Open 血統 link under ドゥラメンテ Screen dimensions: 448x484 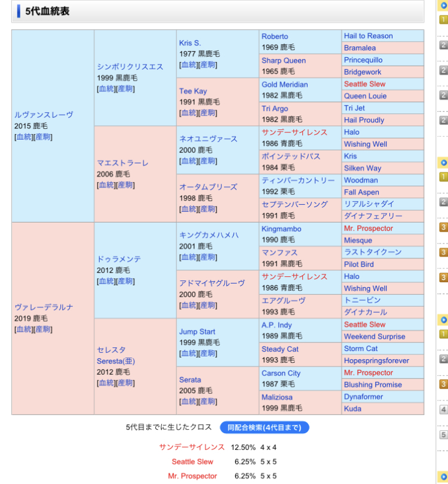pyautogui.click(x=106, y=281)
